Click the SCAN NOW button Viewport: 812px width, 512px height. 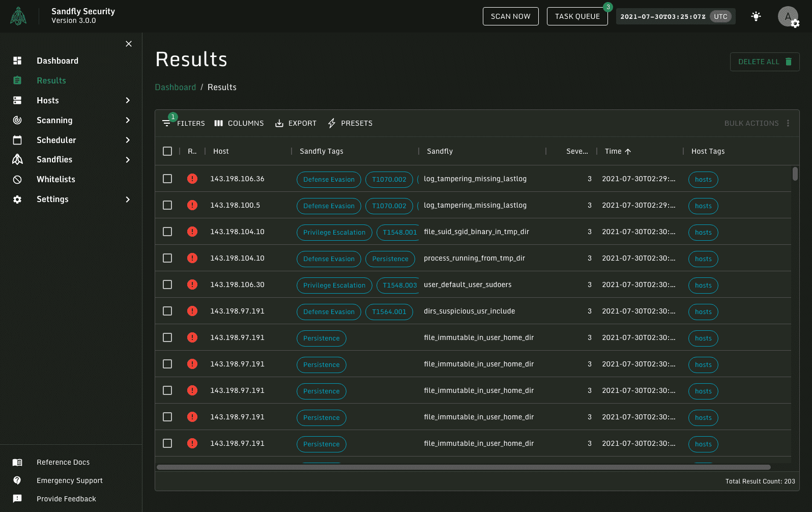[511, 16]
